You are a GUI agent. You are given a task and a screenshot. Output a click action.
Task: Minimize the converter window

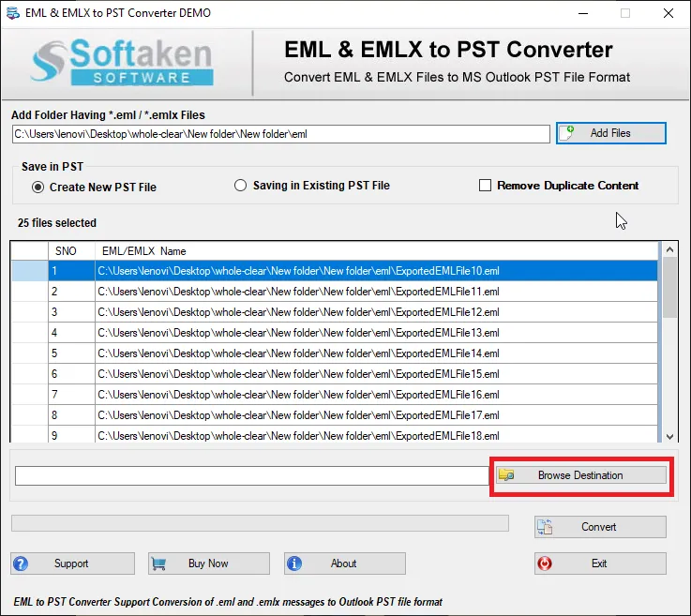(583, 13)
